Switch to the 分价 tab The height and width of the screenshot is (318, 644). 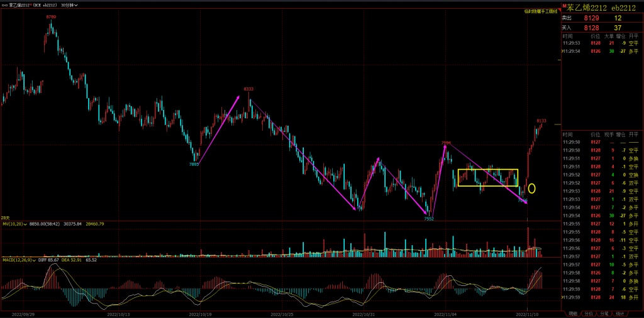(589, 313)
